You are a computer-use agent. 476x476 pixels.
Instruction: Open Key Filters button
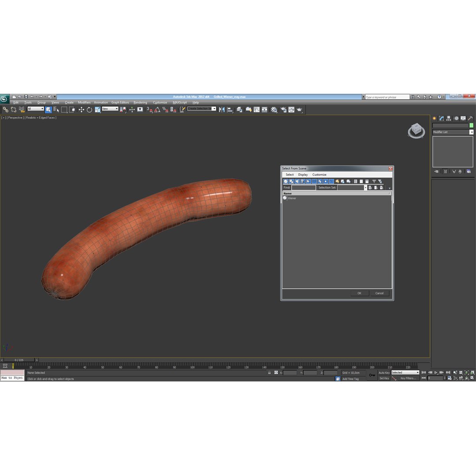click(408, 378)
